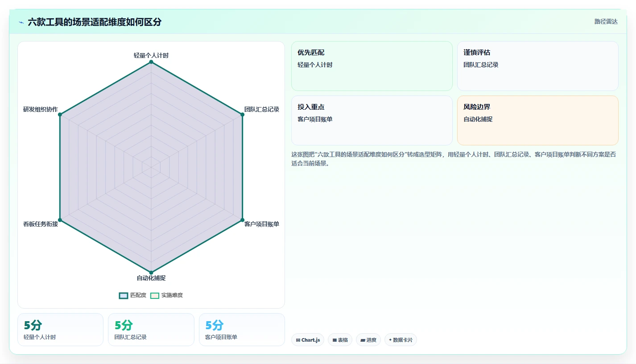The width and height of the screenshot is (636, 364).
Task: Click the 匹配度 legend label
Action: coord(138,295)
